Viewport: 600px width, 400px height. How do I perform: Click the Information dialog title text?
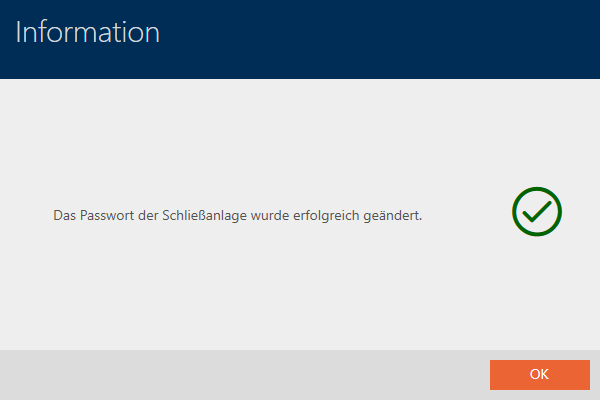click(88, 31)
